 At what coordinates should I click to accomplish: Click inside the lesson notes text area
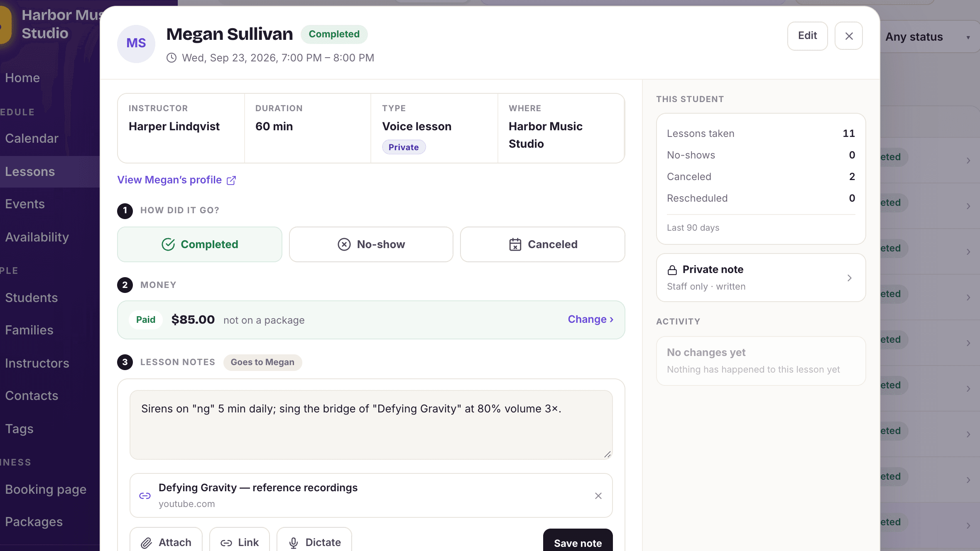[371, 424]
